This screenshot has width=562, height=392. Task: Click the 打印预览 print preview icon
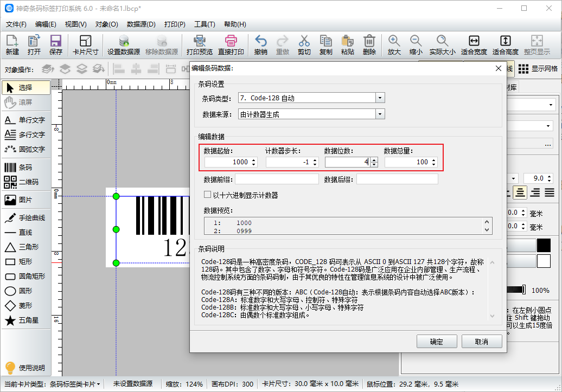tap(199, 45)
